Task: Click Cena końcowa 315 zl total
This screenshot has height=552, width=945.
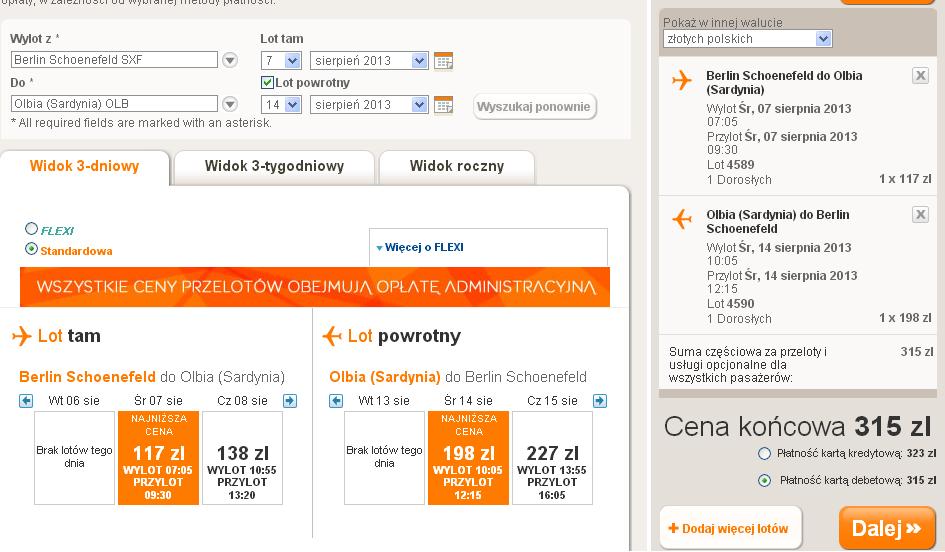Action: click(x=797, y=427)
